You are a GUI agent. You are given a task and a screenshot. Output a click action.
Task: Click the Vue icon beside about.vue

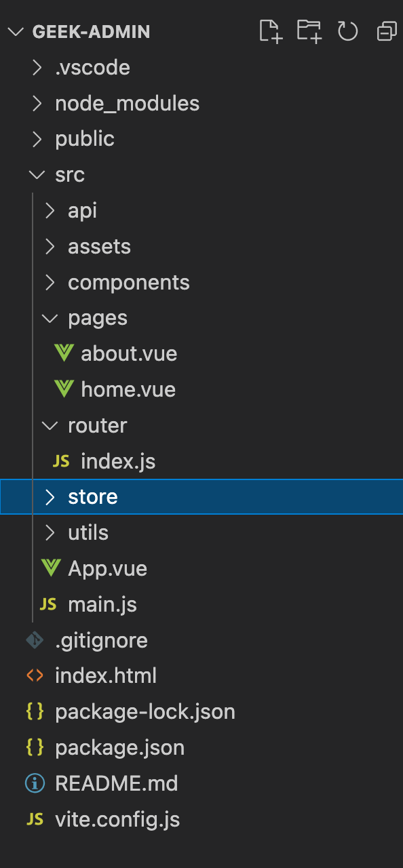tap(63, 353)
